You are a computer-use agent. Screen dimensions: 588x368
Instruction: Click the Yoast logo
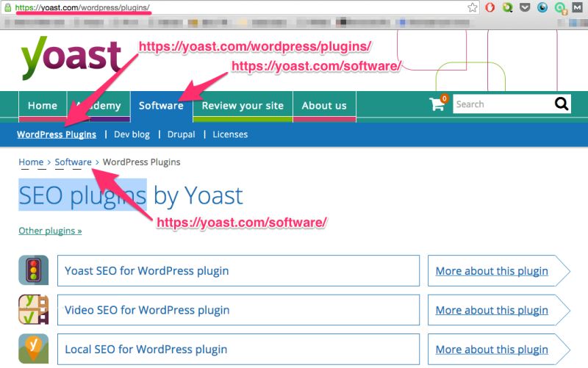coord(71,58)
